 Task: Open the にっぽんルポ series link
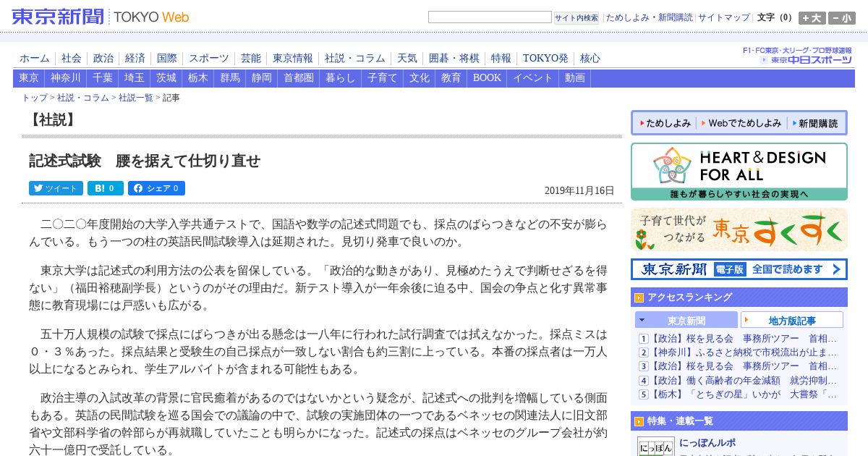coord(708,442)
